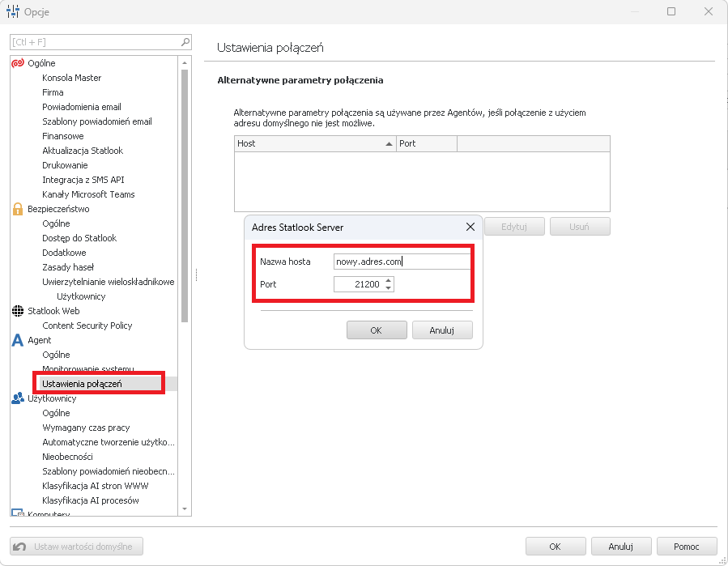This screenshot has width=728, height=566.
Task: Select Bezpieczeństwo category label
Action: [58, 209]
